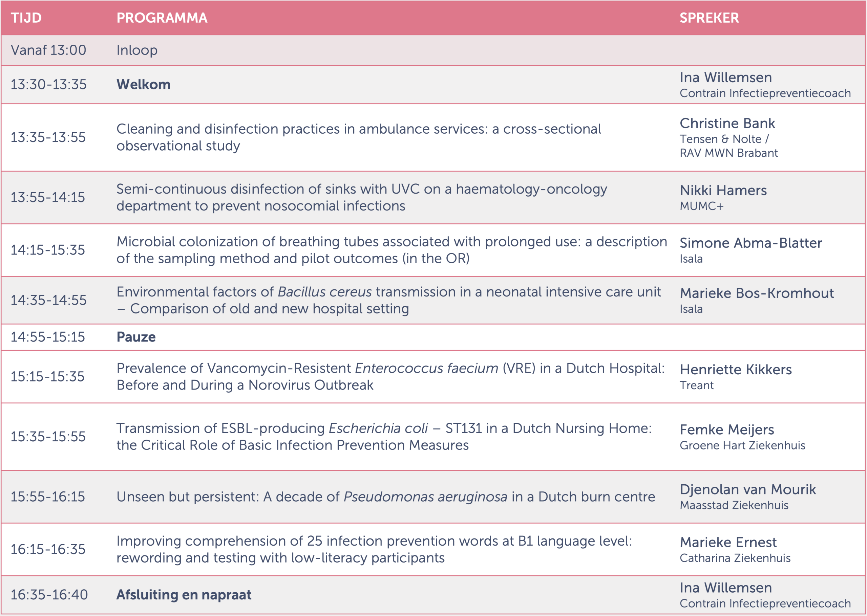The width and height of the screenshot is (867, 616).
Task: Select the Inloop program entry
Action: [x=136, y=50]
